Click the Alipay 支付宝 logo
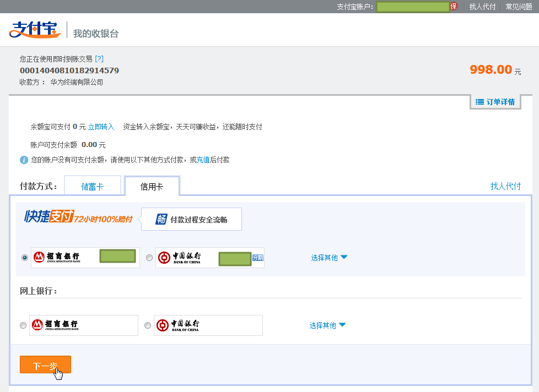The height and width of the screenshot is (392, 539). pos(34,30)
